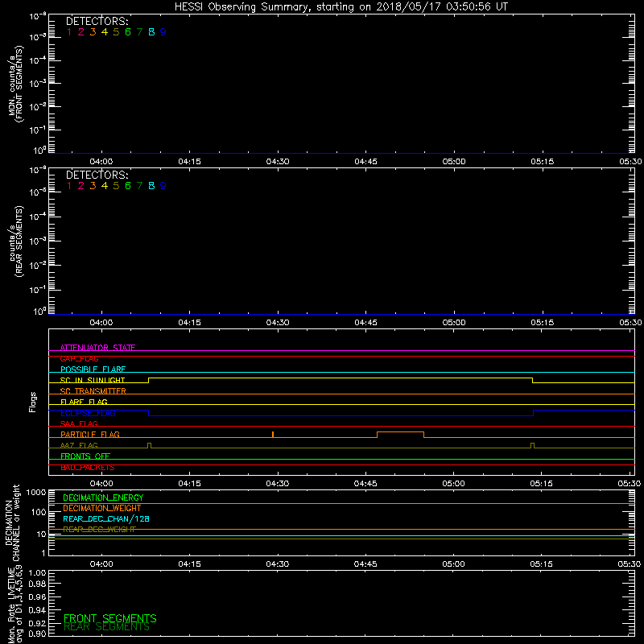Click 05:00 tick label under front segments panel
This screenshot has width=644, height=644.
point(454,162)
